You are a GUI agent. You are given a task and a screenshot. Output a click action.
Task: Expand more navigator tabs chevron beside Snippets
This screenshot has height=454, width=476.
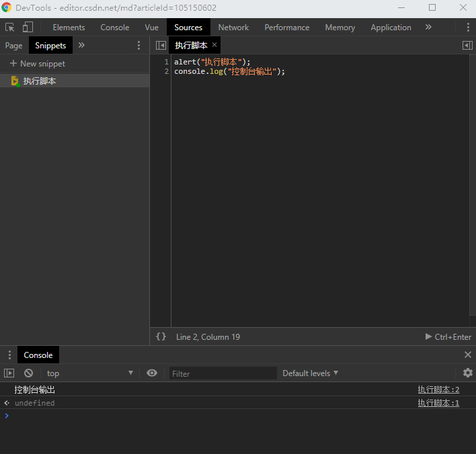(81, 45)
